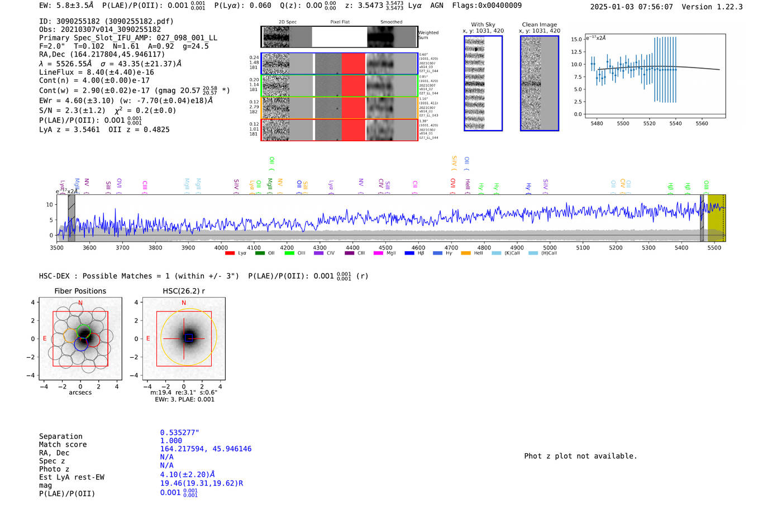Screen dimensions: 782x532
Task: Click the Pixel Flat column header
Action: (340, 22)
